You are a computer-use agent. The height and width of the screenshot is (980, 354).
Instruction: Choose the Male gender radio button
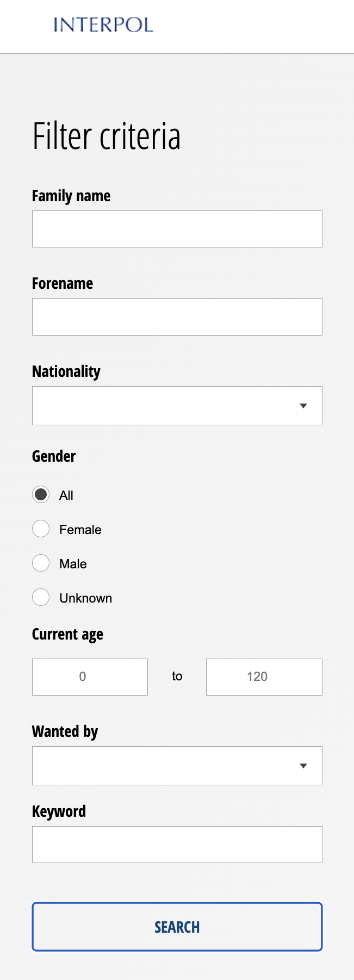pos(41,563)
